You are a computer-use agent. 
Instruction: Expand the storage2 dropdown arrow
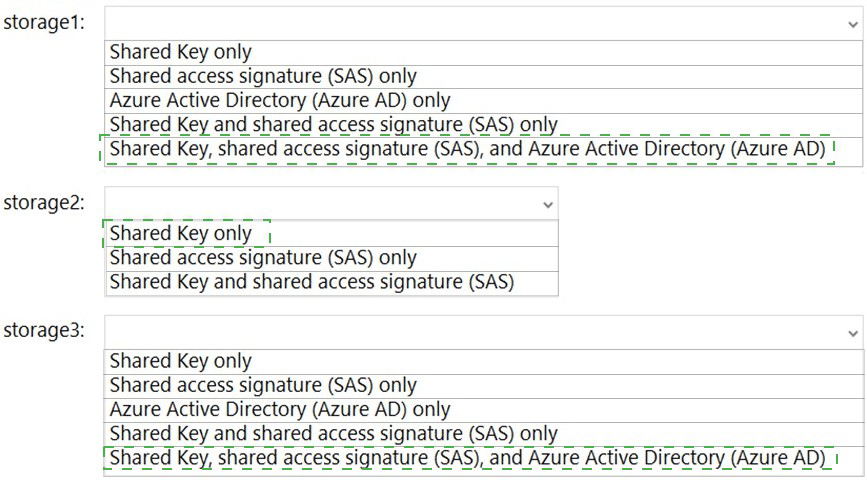pyautogui.click(x=548, y=205)
